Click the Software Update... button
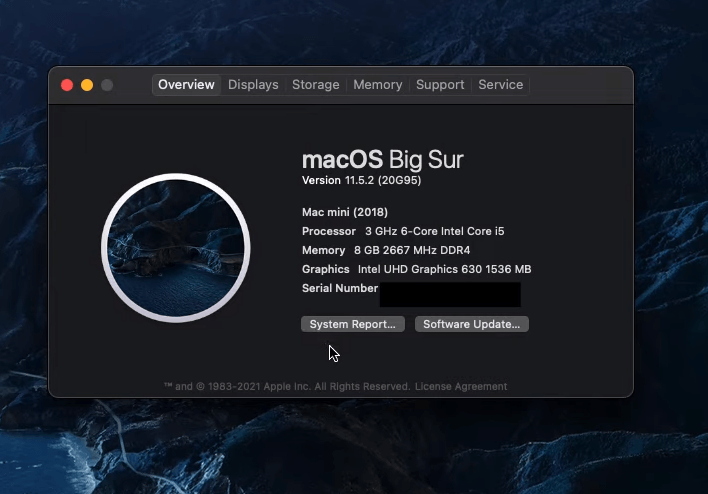Image resolution: width=708 pixels, height=494 pixels. (471, 324)
